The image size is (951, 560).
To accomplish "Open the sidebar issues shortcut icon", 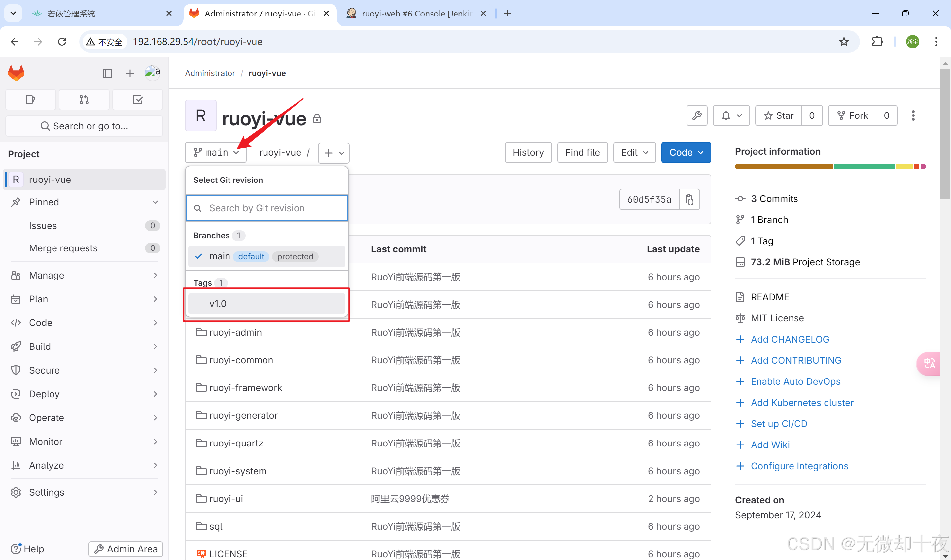I will click(31, 100).
